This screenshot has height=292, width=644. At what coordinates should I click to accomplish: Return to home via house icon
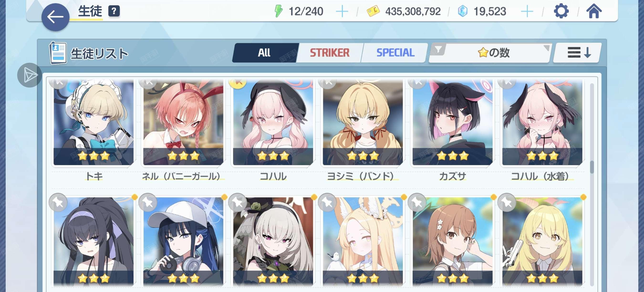point(594,11)
